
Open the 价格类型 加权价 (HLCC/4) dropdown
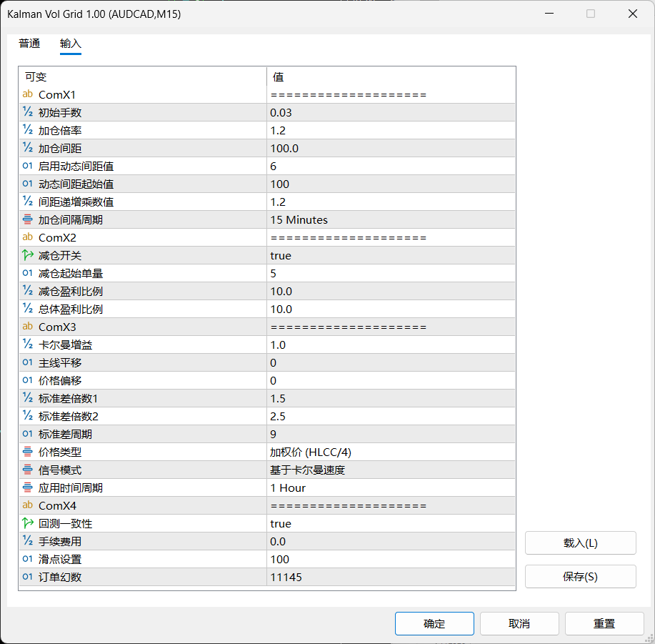point(391,452)
